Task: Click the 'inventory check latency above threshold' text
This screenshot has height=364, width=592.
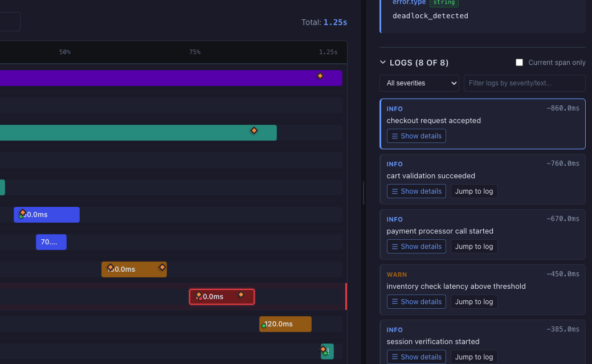Action: (456, 286)
